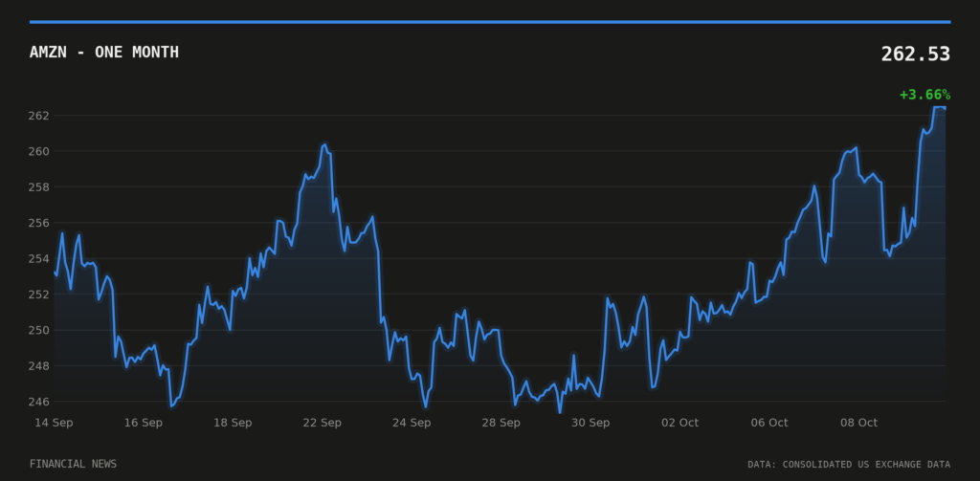Click the 06 Oct date label

[769, 423]
